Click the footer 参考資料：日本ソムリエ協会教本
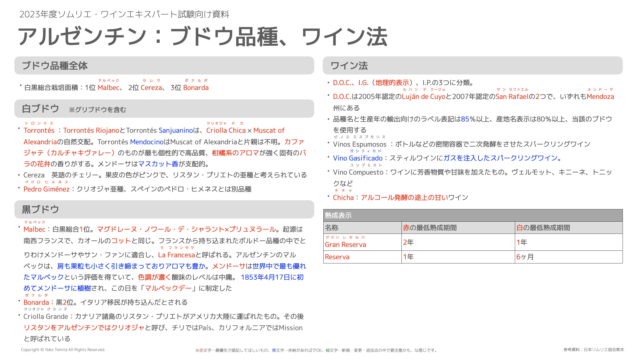This screenshot has width=644, height=360. pyautogui.click(x=593, y=350)
